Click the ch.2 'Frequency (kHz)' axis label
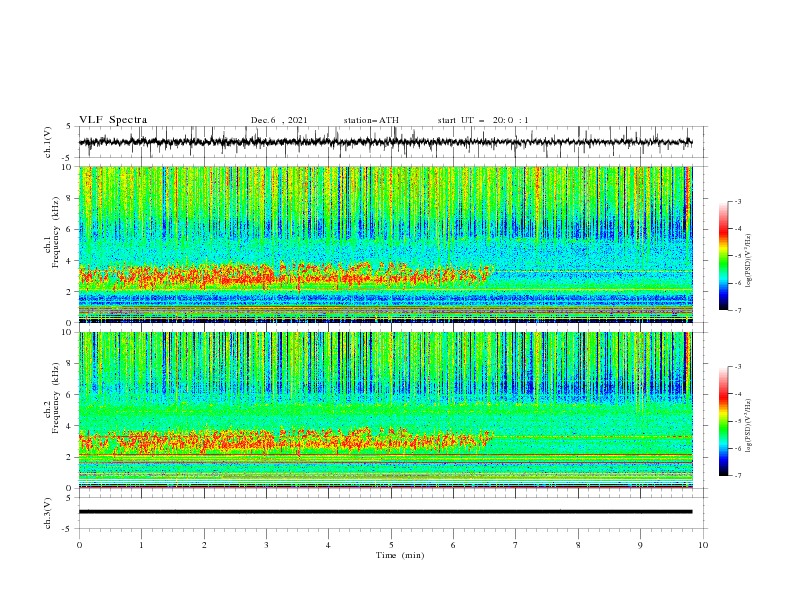This screenshot has height=612, width=792. 56,397
